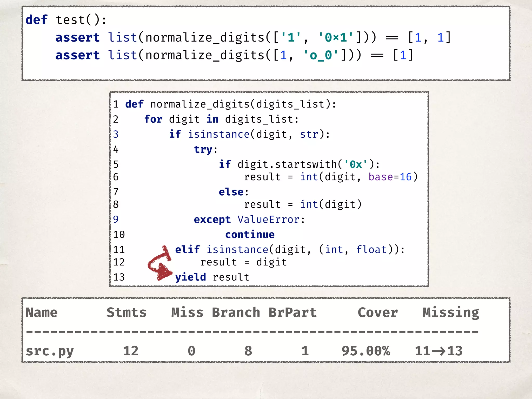Click line number 11 in the gutter
This screenshot has height=399, width=532.
pos(119,250)
